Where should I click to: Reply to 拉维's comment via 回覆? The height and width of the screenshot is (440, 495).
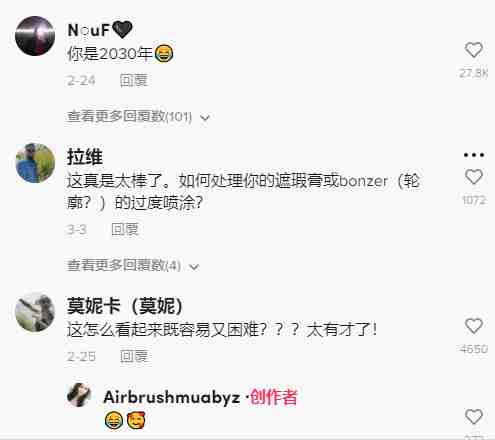[125, 229]
